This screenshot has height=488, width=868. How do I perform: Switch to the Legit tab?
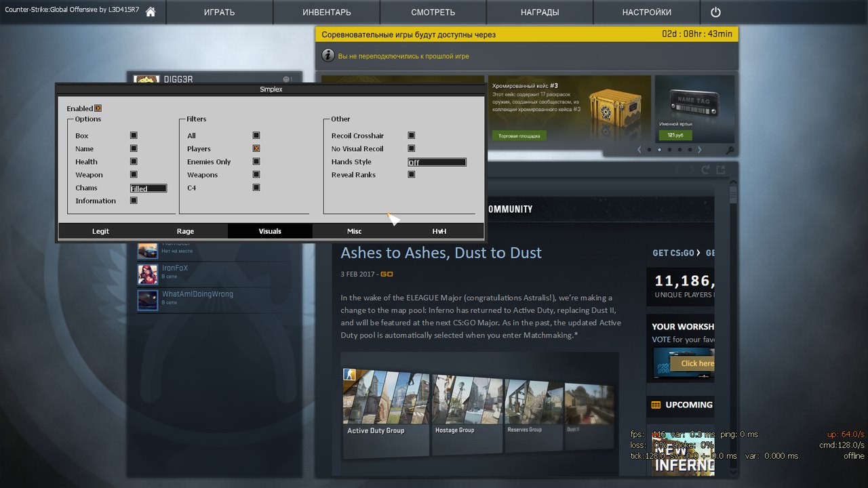click(100, 231)
